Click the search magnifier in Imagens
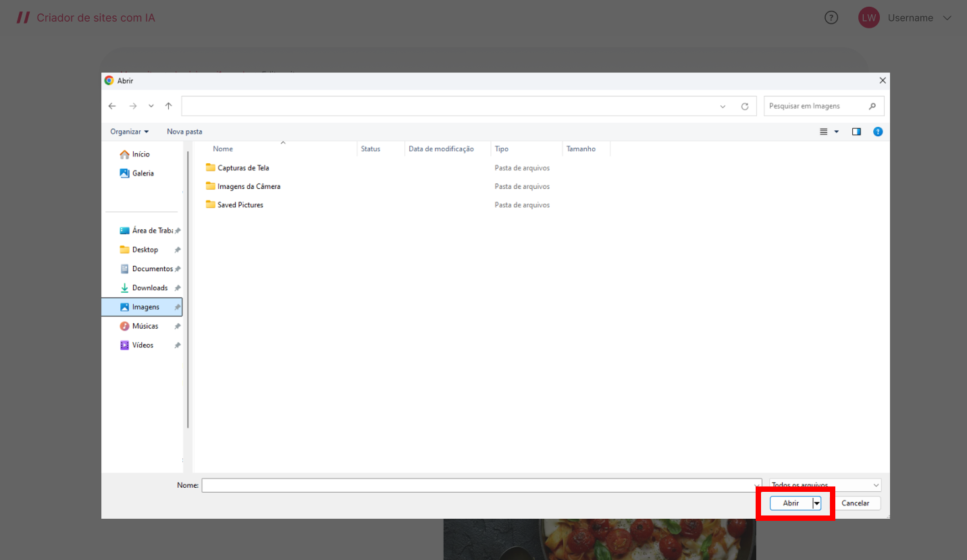Viewport: 967px width, 560px height. coord(872,106)
